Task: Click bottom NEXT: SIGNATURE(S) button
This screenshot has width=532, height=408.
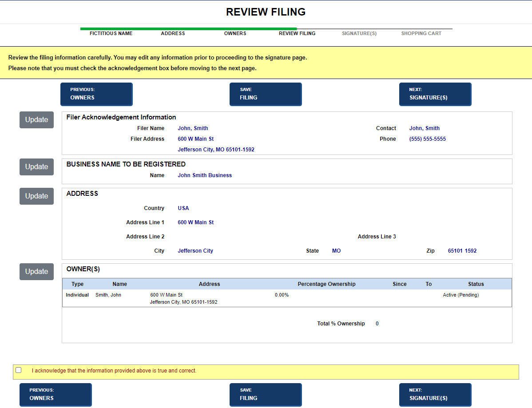Action: tap(435, 395)
